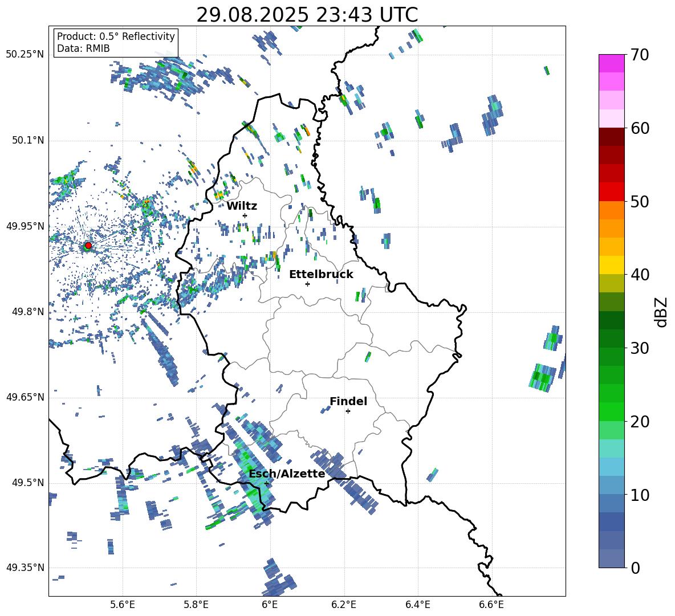The height and width of the screenshot is (616, 675).
Task: Click the 50.25°N latitude label
Action: (x=25, y=55)
